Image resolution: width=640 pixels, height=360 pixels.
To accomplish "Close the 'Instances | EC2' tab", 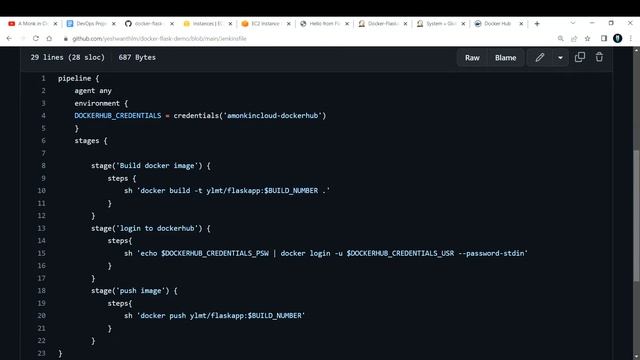I will click(230, 24).
